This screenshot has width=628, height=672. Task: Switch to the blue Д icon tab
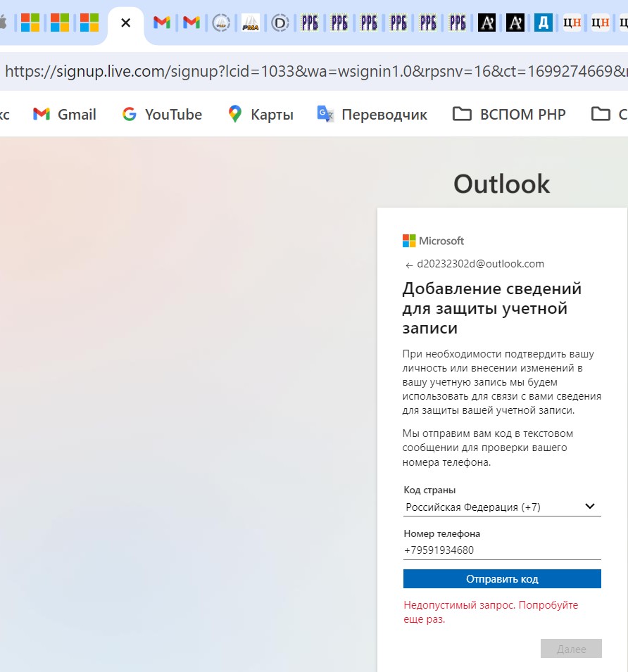click(x=543, y=23)
